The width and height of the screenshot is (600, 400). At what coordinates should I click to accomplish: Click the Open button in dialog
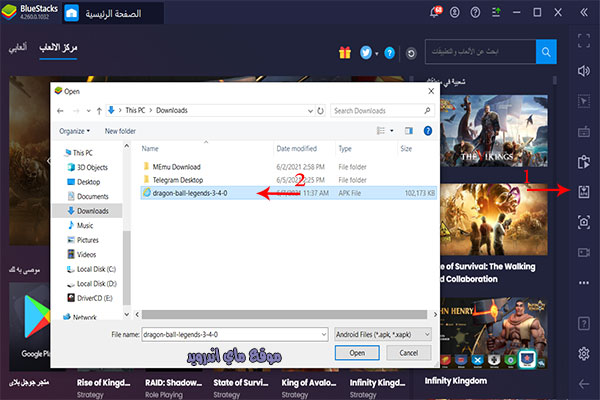click(357, 353)
